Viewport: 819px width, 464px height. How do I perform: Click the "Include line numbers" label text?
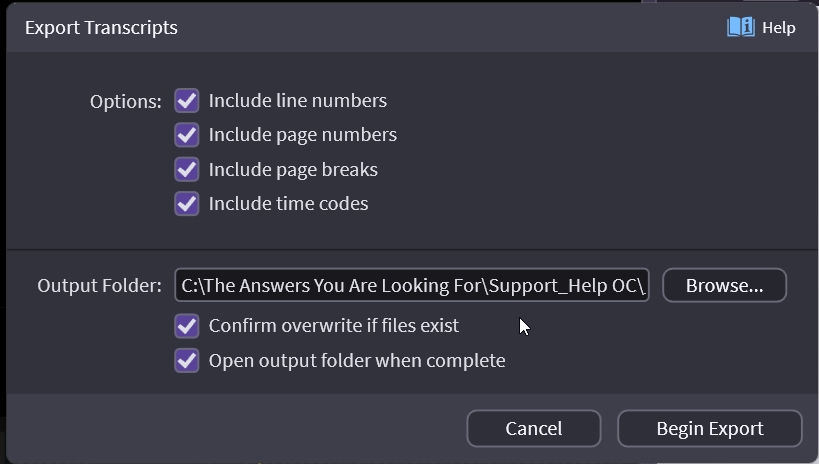click(297, 101)
